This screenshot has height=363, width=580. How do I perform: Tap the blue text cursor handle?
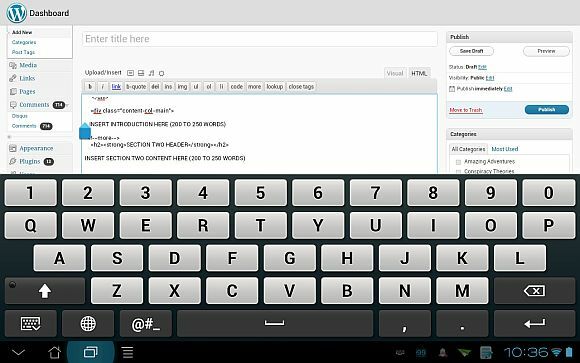click(x=85, y=131)
